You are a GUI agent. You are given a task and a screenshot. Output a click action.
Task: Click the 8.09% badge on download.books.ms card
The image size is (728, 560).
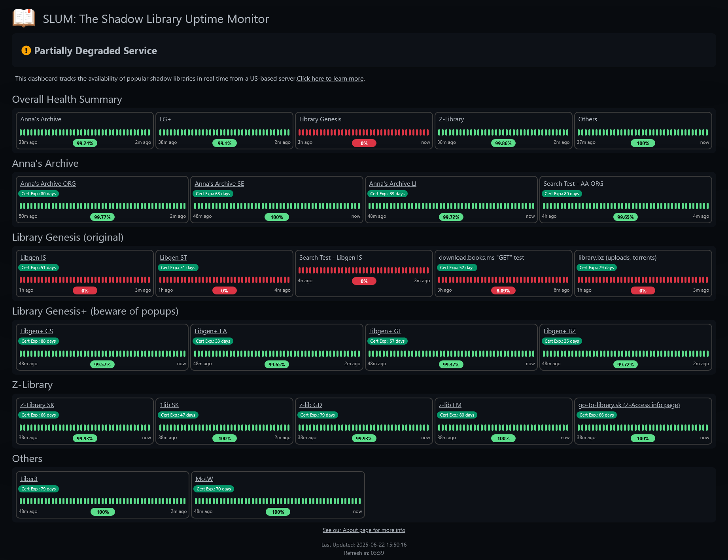[x=503, y=290]
